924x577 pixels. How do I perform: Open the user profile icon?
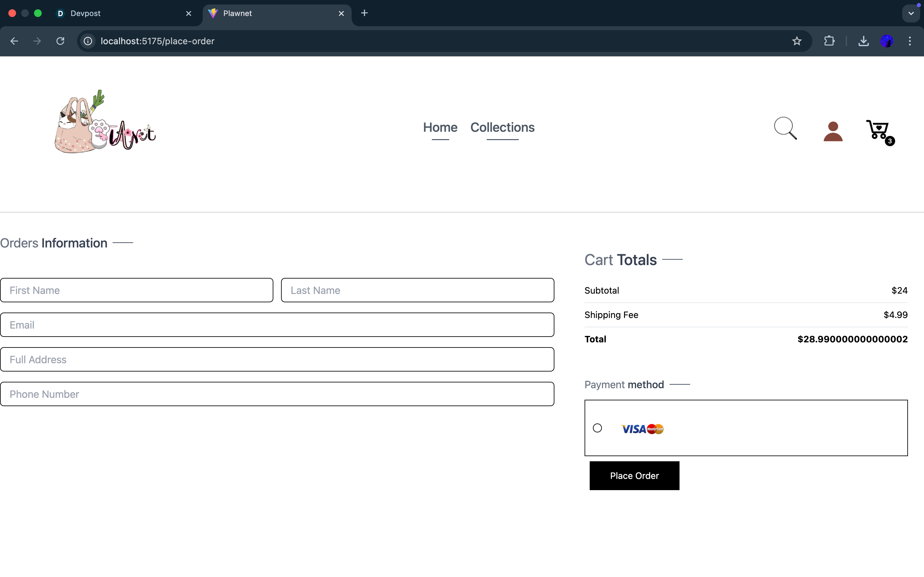(833, 131)
